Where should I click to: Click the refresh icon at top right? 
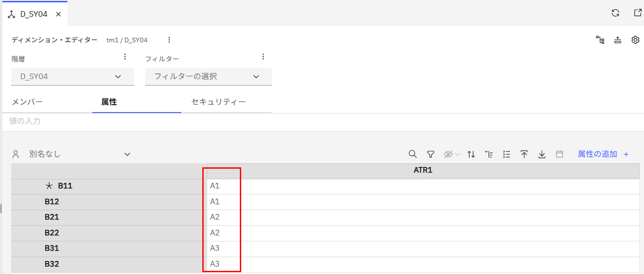click(615, 13)
